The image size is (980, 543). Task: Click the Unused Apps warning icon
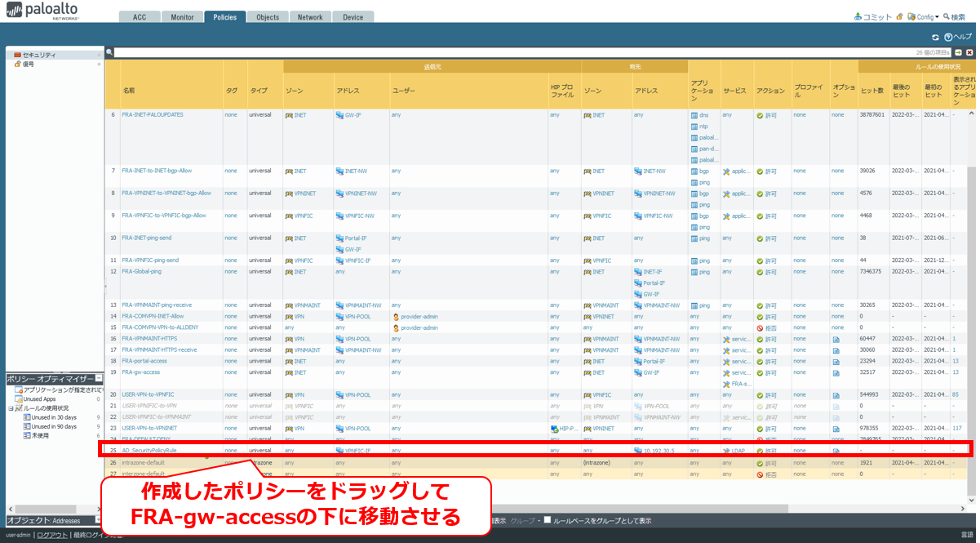click(x=18, y=399)
